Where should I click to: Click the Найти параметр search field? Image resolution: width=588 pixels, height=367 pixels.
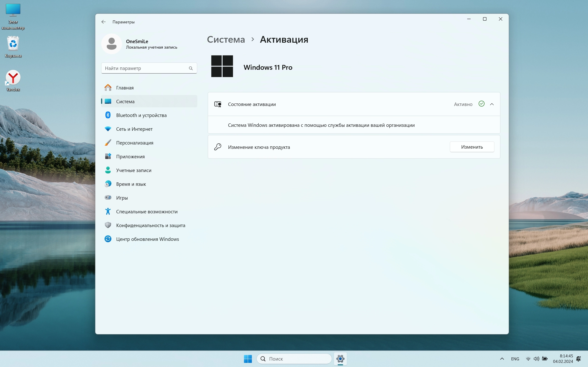[x=146, y=68]
